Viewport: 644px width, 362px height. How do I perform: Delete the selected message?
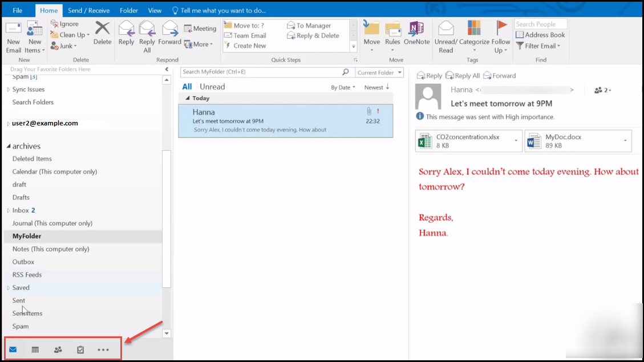point(102,33)
